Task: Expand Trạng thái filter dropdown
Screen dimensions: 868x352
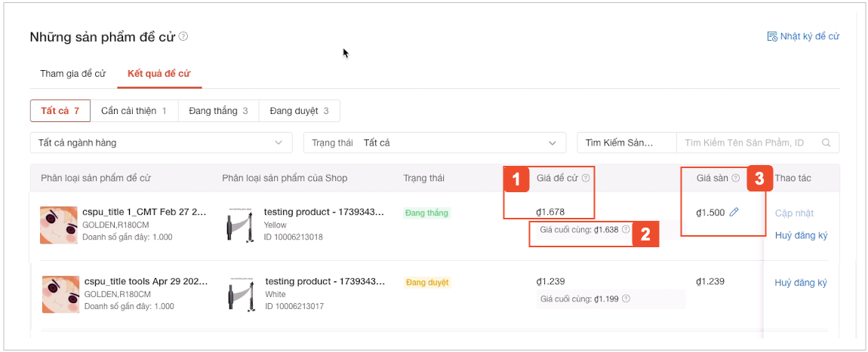Action: [x=434, y=142]
